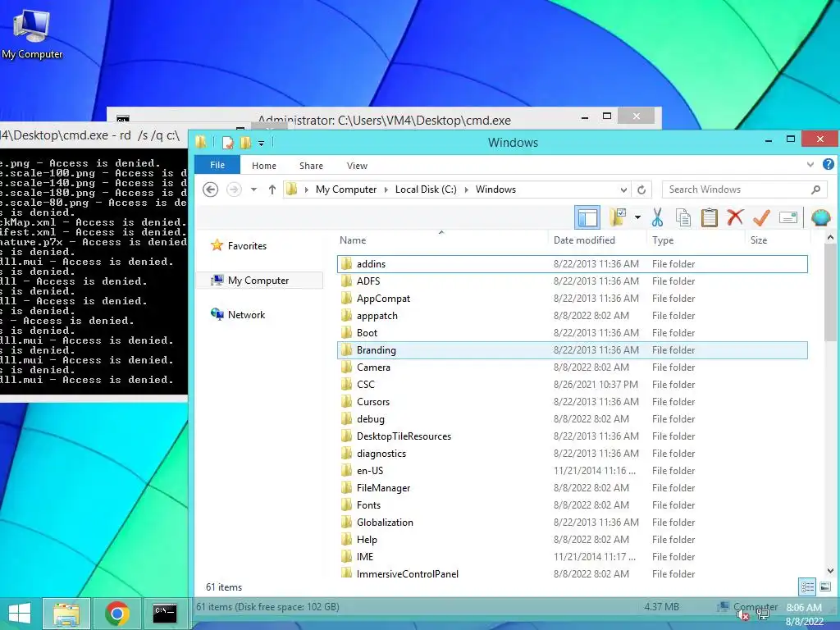The width and height of the screenshot is (840, 630).
Task: Select the AppCompat folder
Action: (x=572, y=298)
